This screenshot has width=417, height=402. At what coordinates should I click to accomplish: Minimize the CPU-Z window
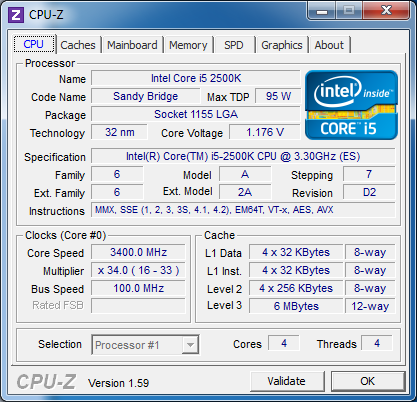[321, 11]
